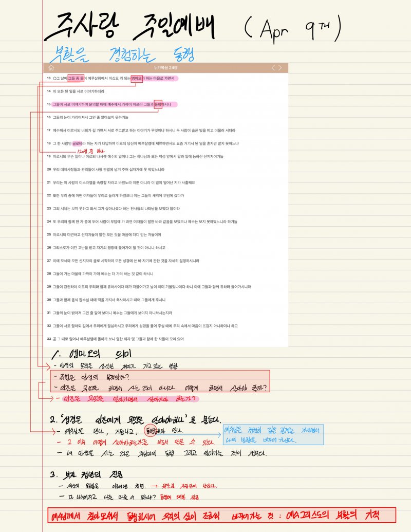Select verse 30 그들과 함께 음식 잡수실
The height and width of the screenshot is (532, 411).
coord(106,300)
